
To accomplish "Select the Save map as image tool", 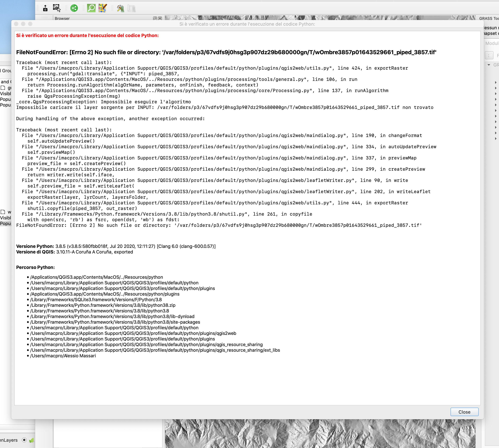I will point(45,8).
